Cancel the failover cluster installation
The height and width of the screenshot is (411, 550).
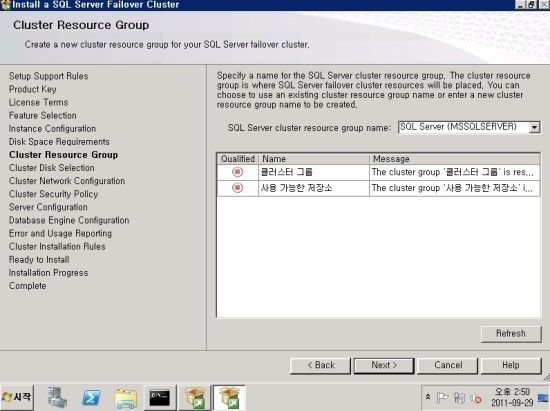pyautogui.click(x=448, y=365)
